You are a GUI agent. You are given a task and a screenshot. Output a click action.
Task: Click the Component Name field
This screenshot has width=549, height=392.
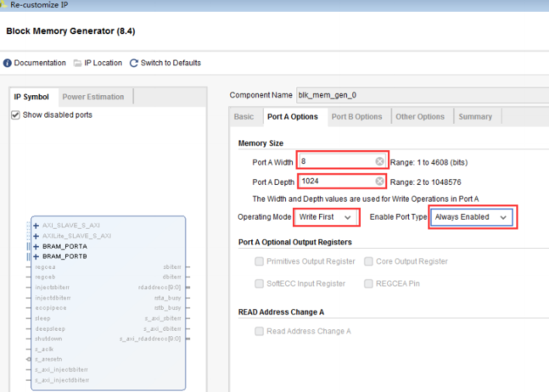pos(423,95)
